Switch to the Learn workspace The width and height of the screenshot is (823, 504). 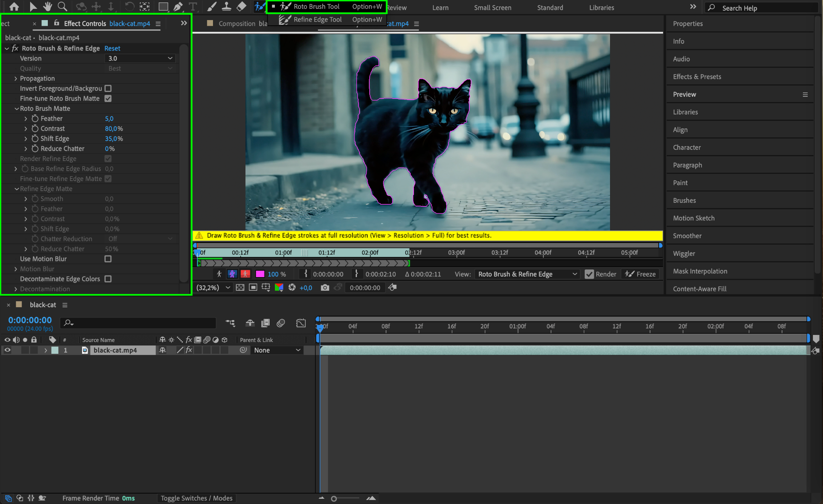[440, 8]
